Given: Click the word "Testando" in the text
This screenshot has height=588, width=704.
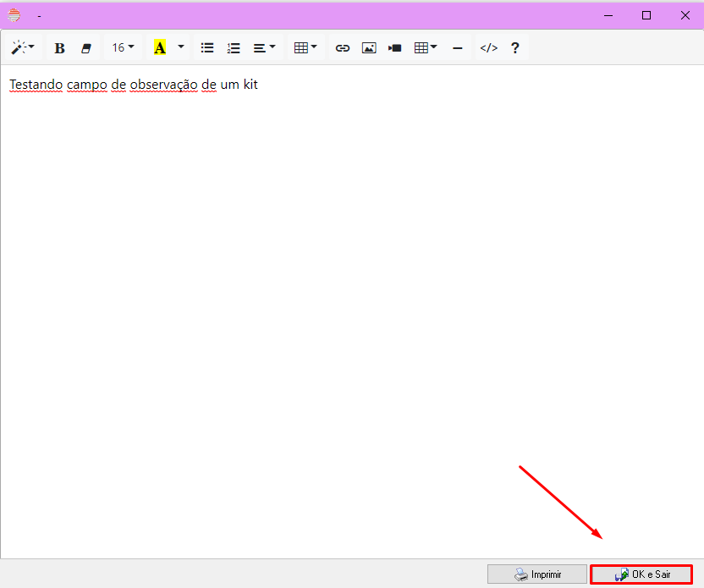Looking at the screenshot, I should click(36, 85).
